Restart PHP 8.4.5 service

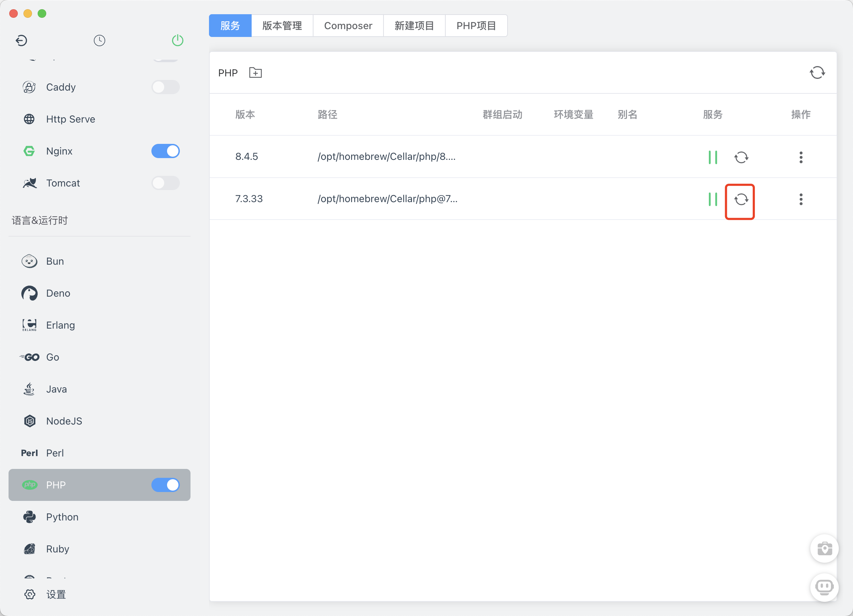point(741,157)
